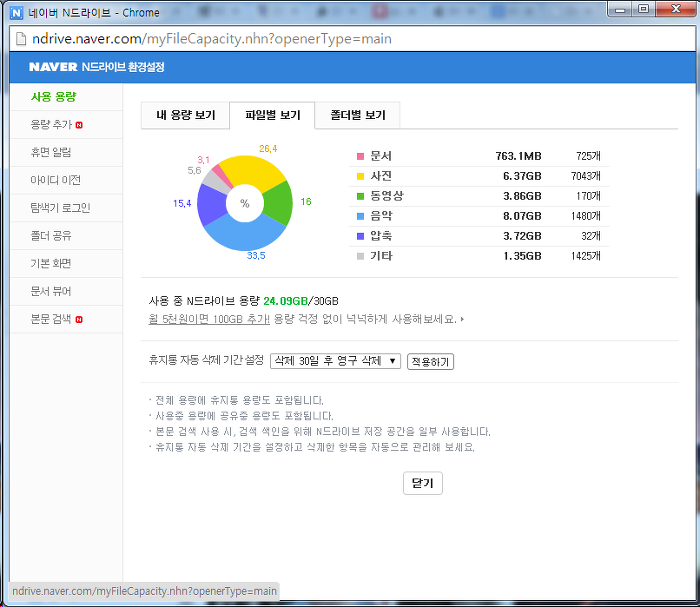The height and width of the screenshot is (607, 700).
Task: Click the 33.5 chart percentage label
Action: tap(256, 256)
